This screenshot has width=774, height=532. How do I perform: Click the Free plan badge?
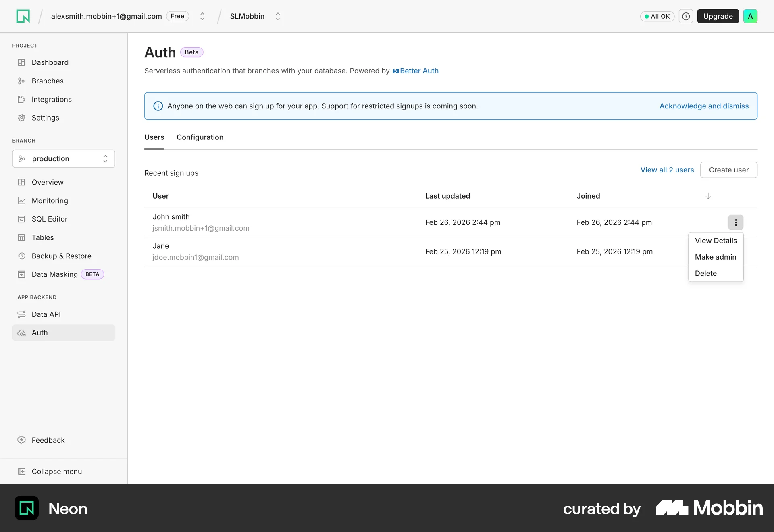tap(177, 16)
